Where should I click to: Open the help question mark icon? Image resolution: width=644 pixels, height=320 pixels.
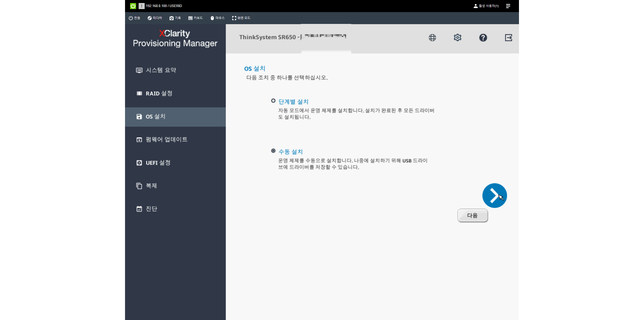(483, 38)
